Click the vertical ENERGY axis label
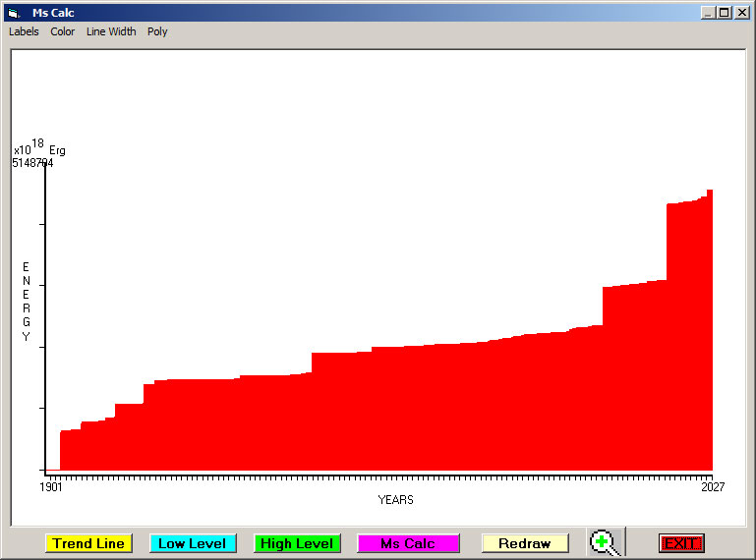756x560 pixels. (27, 302)
